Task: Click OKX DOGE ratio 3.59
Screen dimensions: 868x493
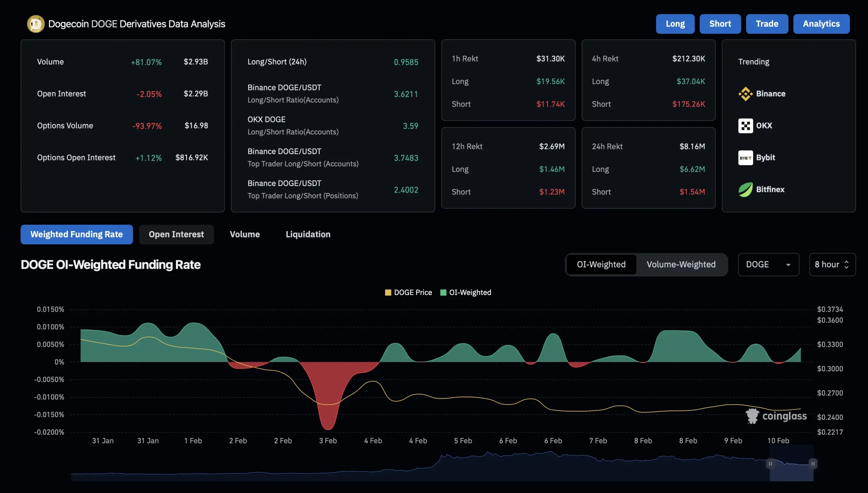Action: [x=410, y=126]
